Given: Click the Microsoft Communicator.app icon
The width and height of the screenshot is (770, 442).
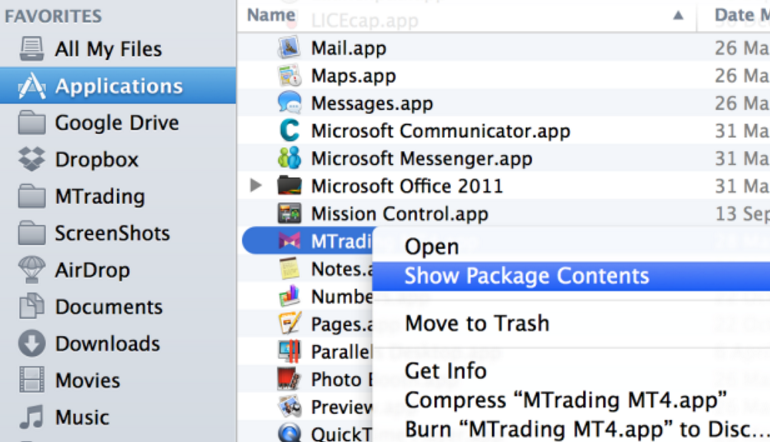Looking at the screenshot, I should 289,131.
